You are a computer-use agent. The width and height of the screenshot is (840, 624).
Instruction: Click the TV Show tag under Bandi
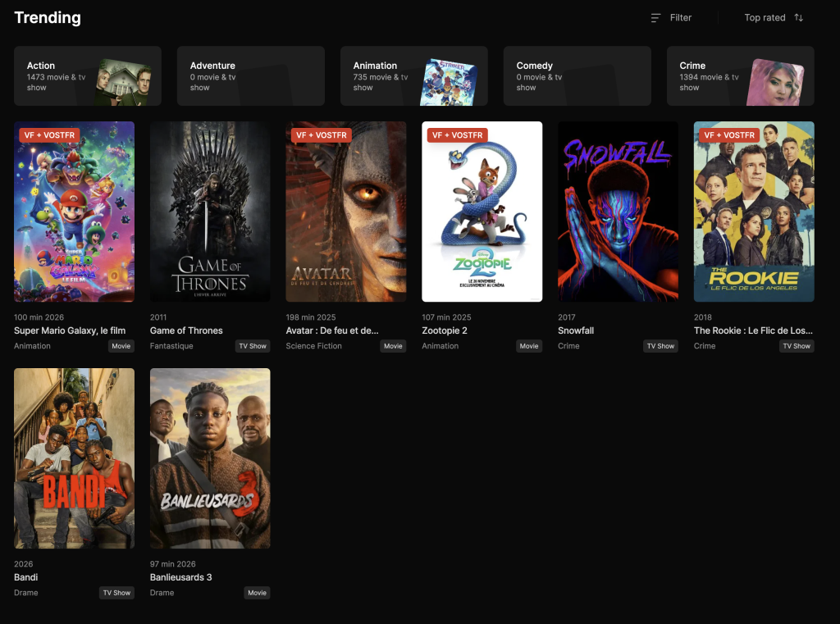click(x=116, y=592)
